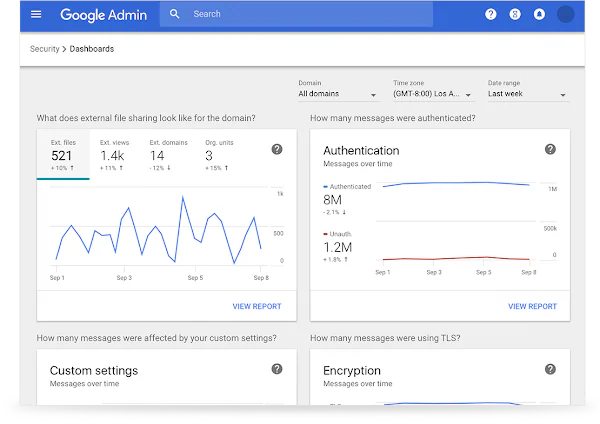Click the blue external files line chart
The image size is (600, 424).
pos(158,230)
